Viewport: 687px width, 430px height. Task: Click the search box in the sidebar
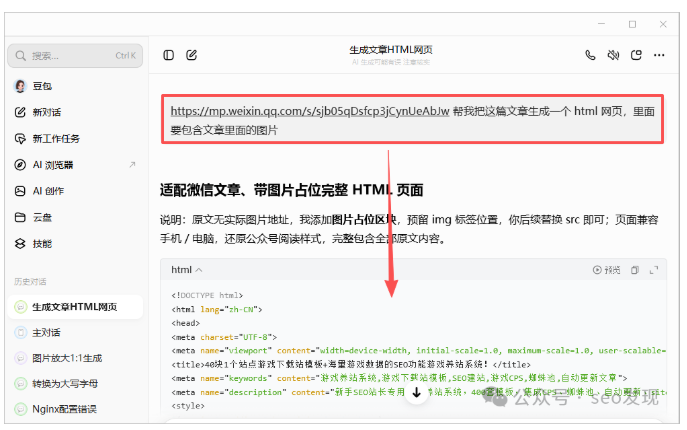[75, 56]
